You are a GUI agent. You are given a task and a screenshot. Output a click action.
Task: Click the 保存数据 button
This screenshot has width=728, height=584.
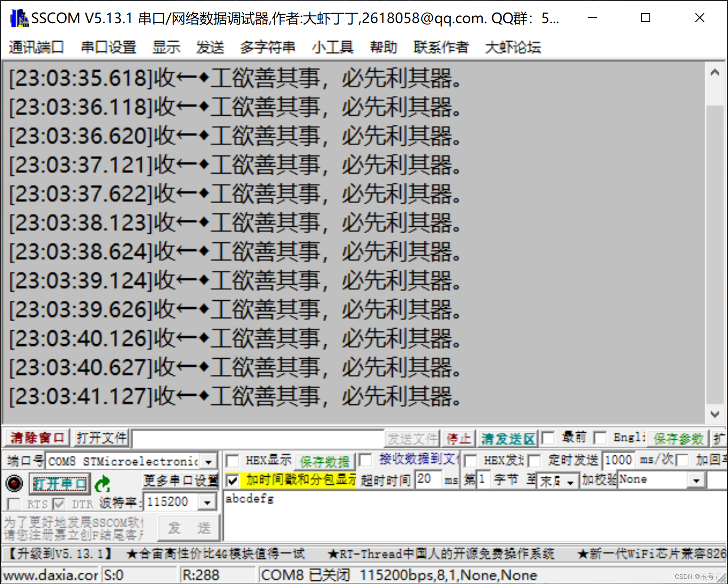click(325, 461)
